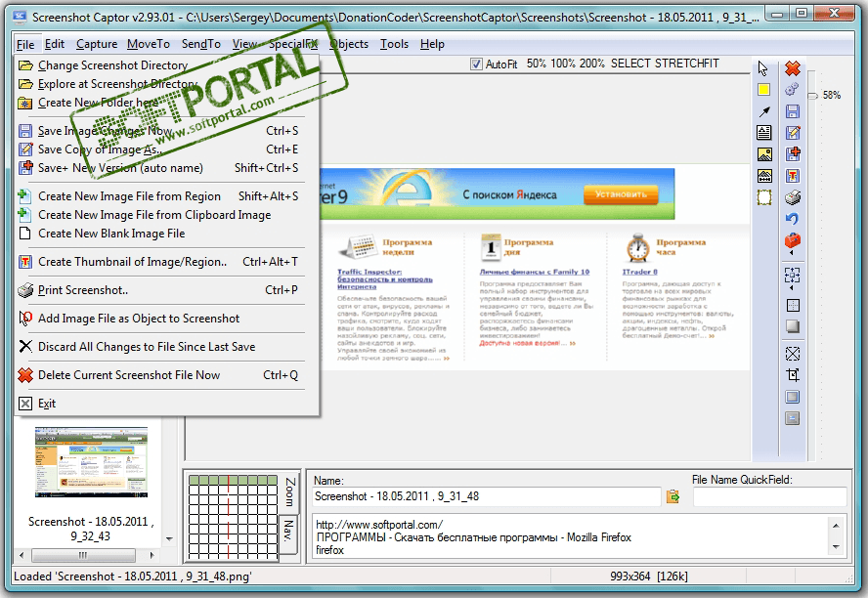Click the comment box scroll down arrow
The image size is (868, 598).
click(836, 546)
